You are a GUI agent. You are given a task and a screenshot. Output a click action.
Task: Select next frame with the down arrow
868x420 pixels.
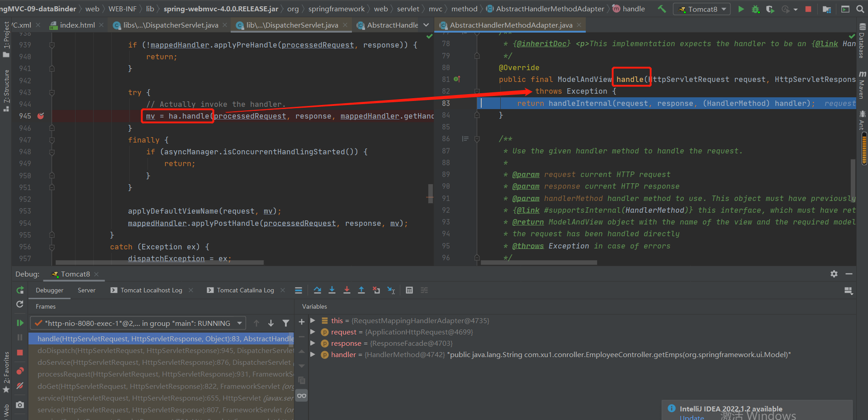click(x=271, y=323)
